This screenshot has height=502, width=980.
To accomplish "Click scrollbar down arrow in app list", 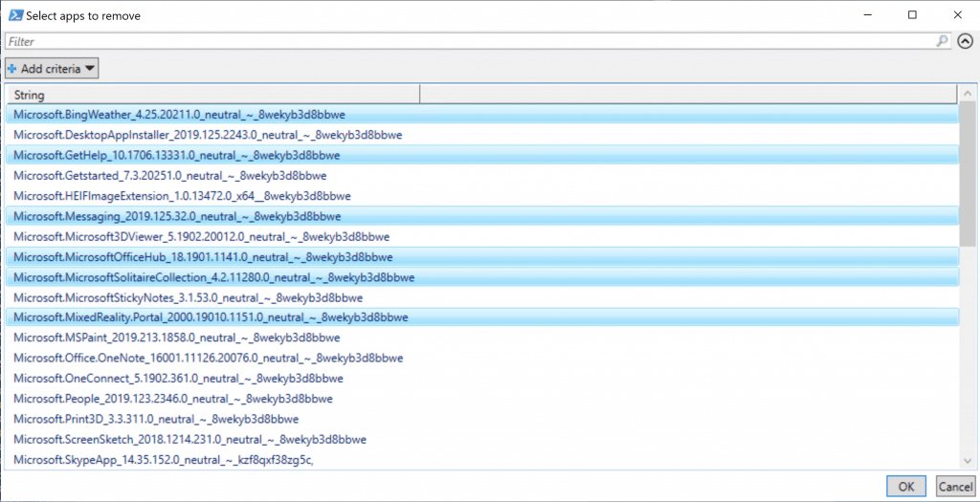I will click(968, 463).
